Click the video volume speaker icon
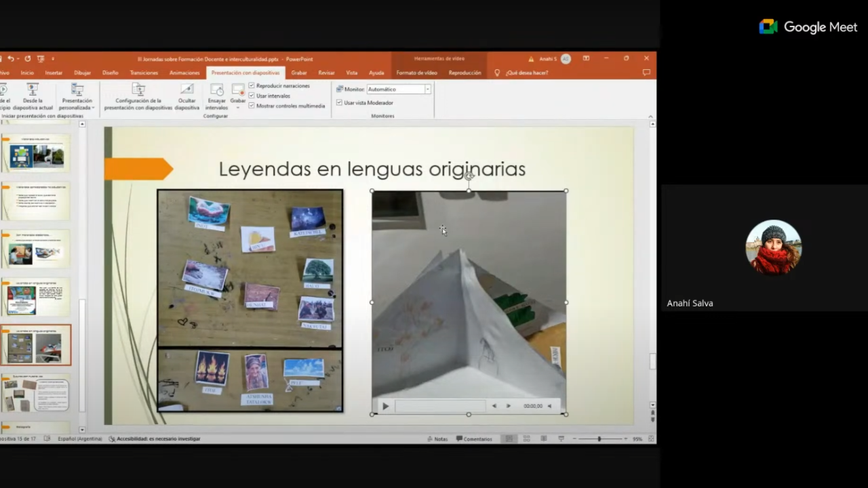This screenshot has height=488, width=868. click(549, 406)
